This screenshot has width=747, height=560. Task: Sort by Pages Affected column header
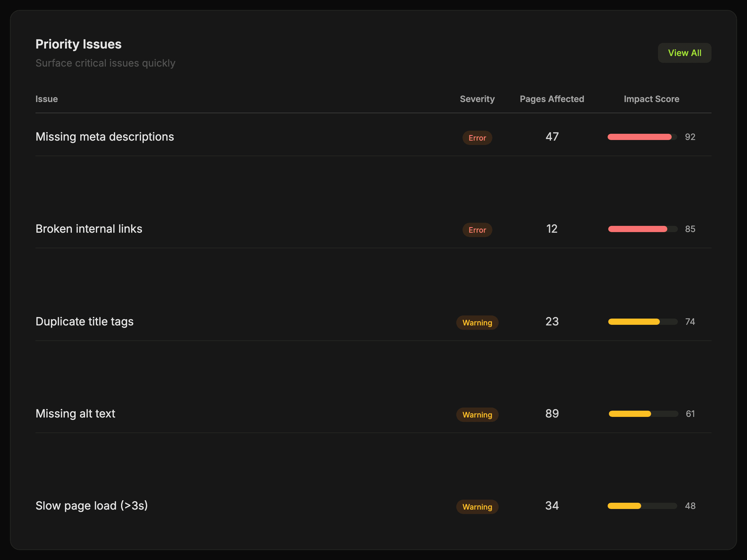(552, 99)
